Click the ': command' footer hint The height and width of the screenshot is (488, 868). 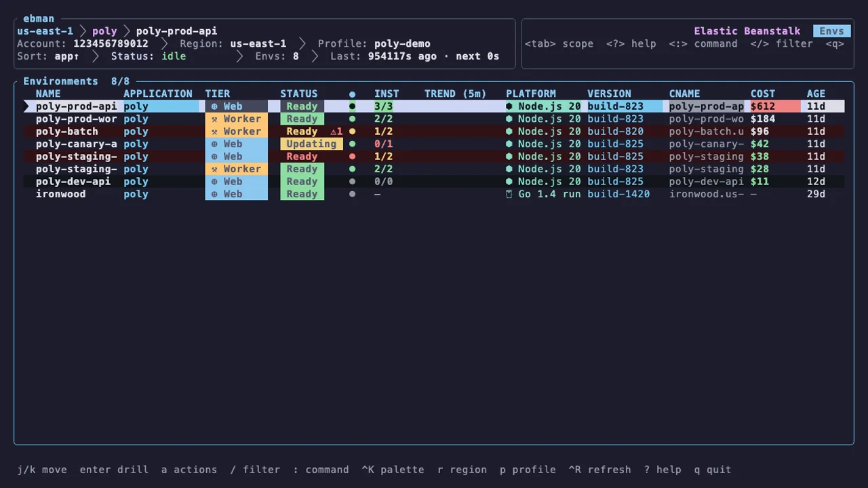(321, 470)
